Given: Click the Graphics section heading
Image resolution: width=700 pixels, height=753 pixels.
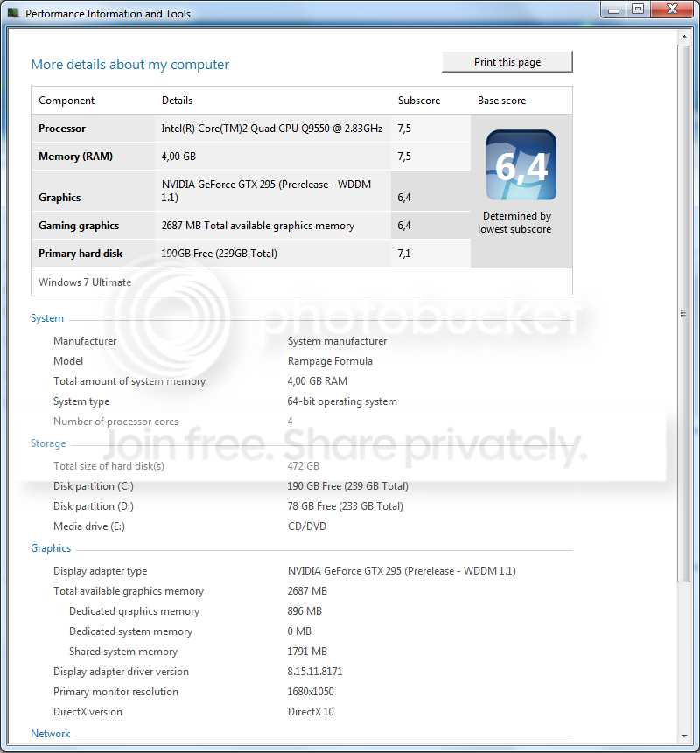Looking at the screenshot, I should [x=51, y=548].
